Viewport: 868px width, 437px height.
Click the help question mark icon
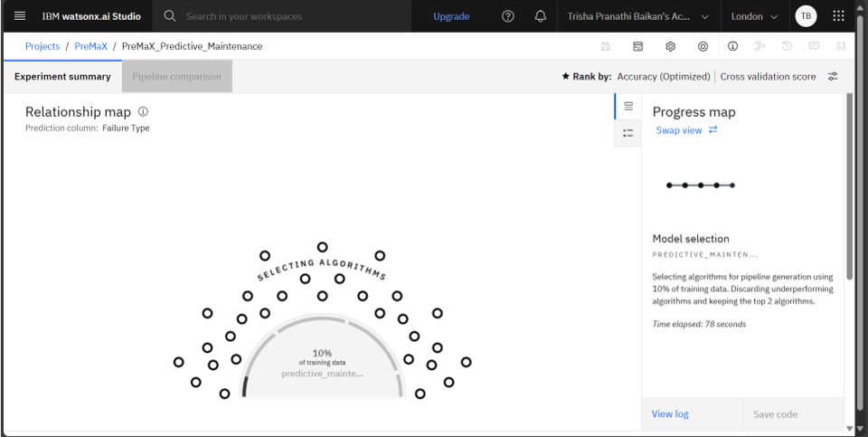coord(508,16)
